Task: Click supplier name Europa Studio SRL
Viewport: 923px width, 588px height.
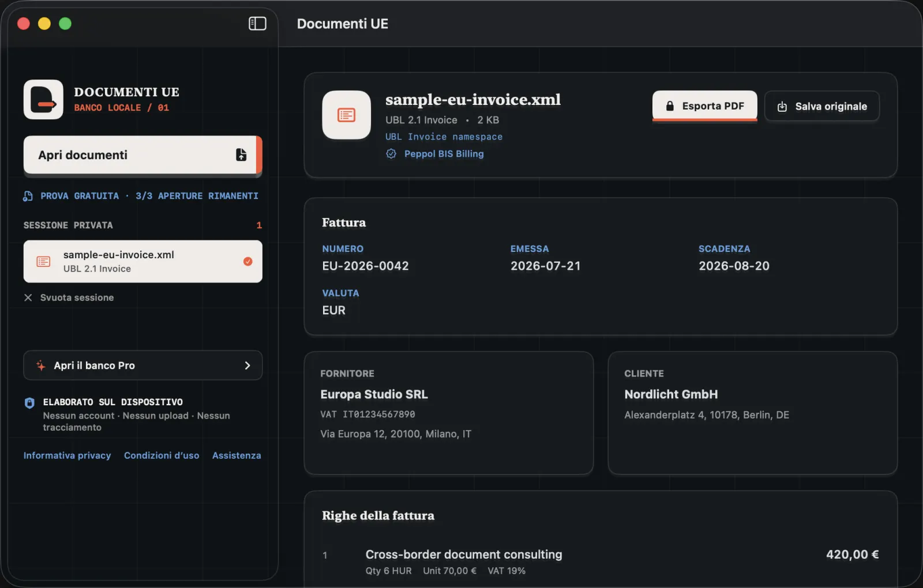Action: pos(374,394)
